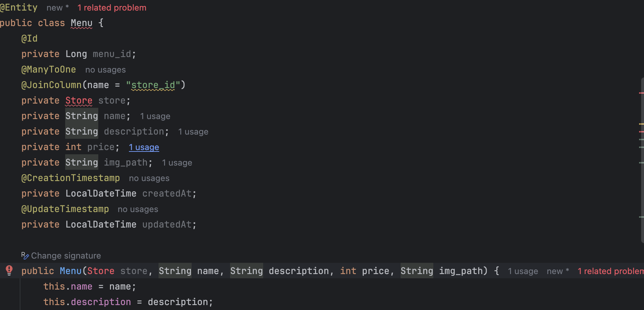Click the editor vertical scrollbar
644x310 pixels.
click(642, 160)
